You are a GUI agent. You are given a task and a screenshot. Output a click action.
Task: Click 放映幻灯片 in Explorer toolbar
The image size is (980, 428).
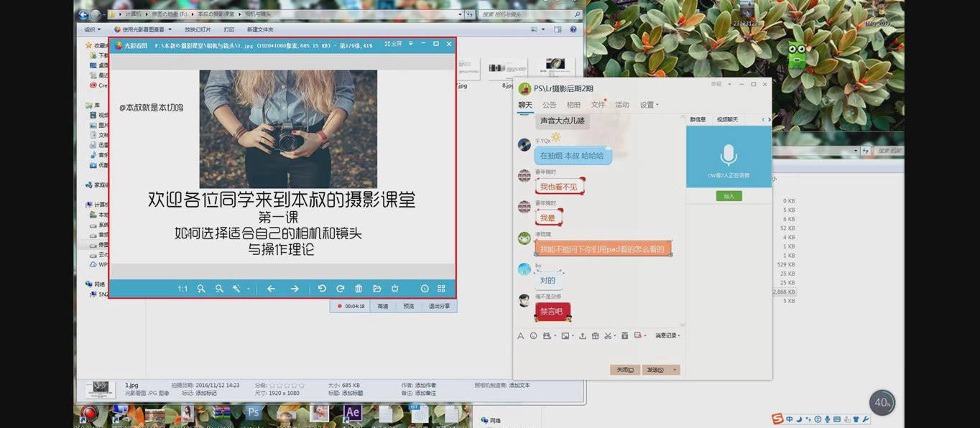[x=198, y=29]
